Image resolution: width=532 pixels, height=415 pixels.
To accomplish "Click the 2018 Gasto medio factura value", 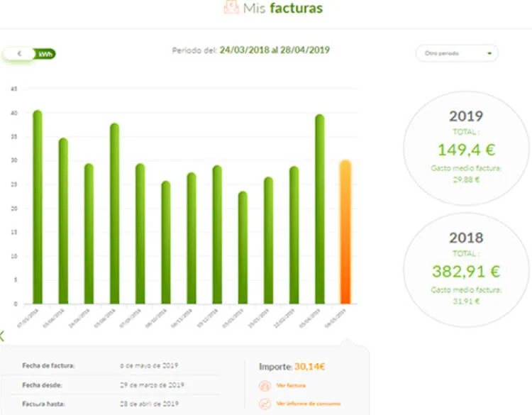I will tap(466, 301).
